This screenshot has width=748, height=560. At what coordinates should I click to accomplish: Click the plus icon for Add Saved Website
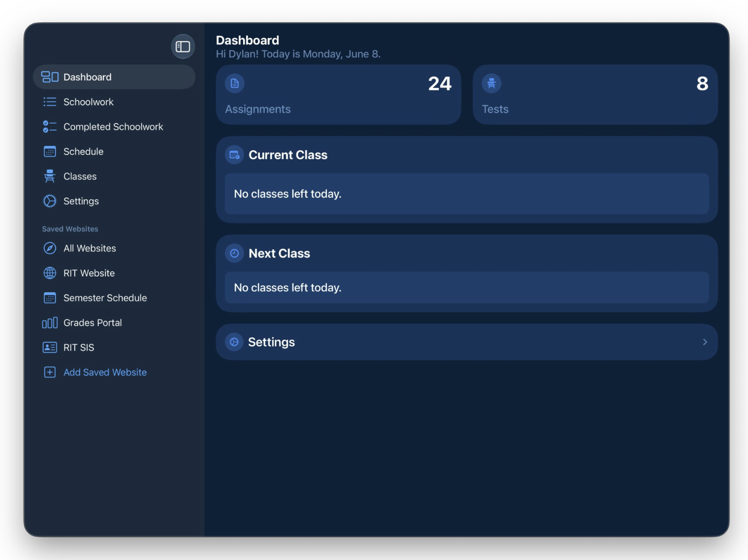click(x=50, y=372)
